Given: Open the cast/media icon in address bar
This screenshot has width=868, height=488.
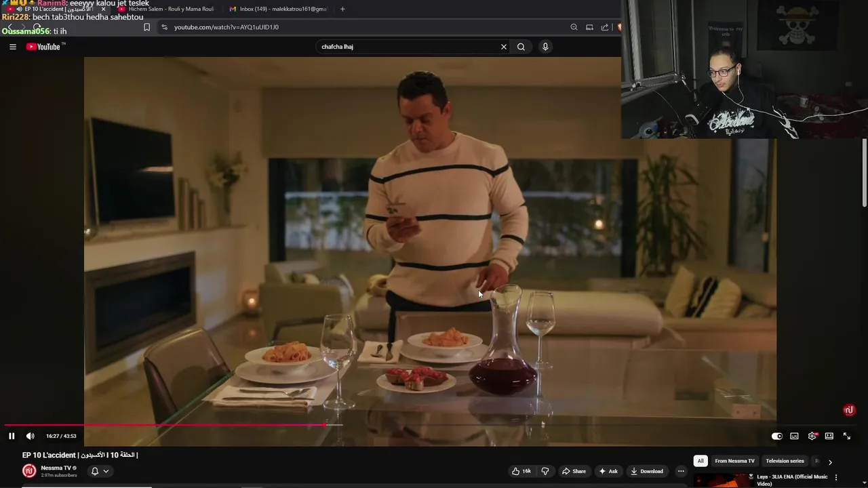Looking at the screenshot, I should [x=589, y=27].
